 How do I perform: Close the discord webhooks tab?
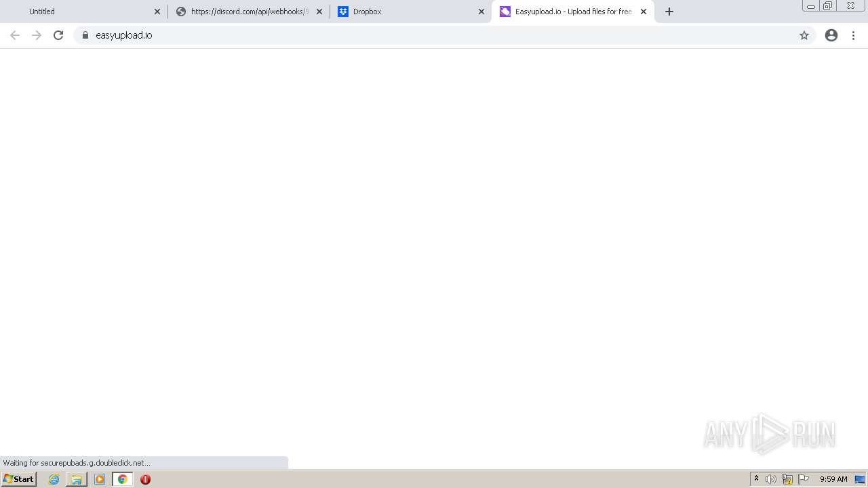coord(319,12)
